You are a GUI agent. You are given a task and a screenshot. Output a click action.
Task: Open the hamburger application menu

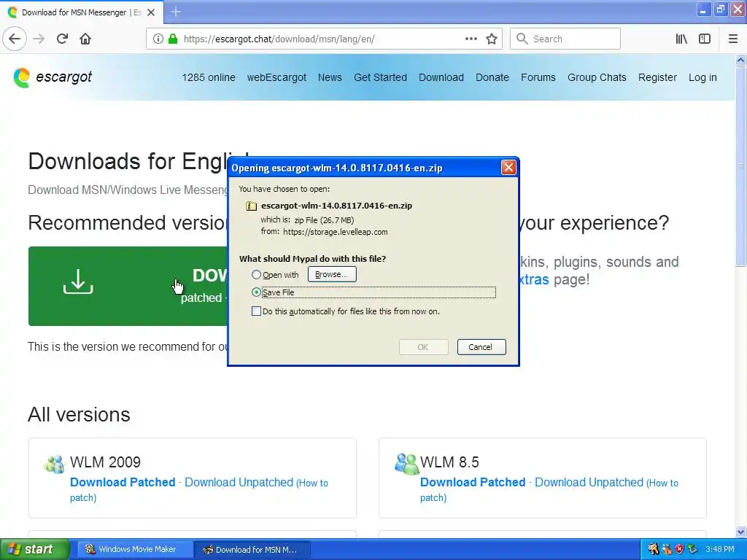coord(733,39)
